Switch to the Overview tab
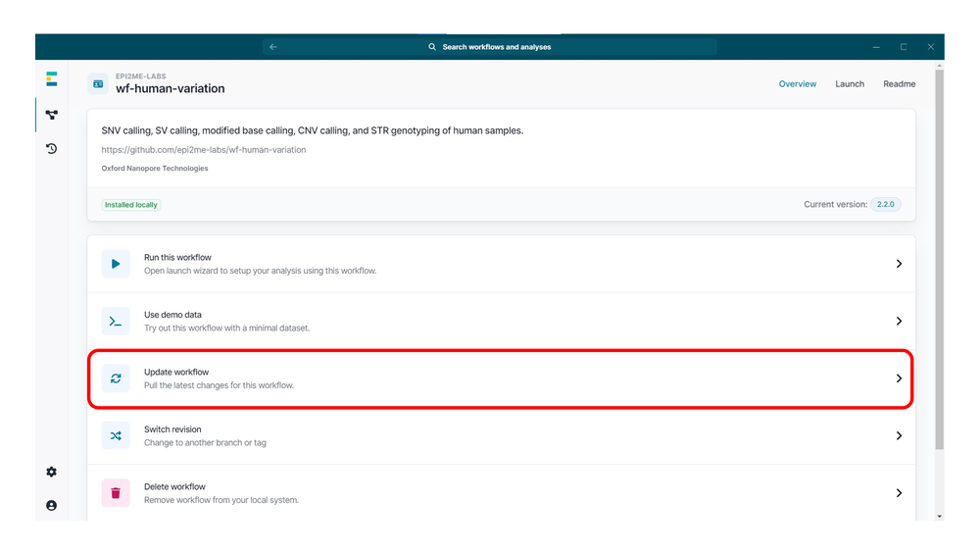The width and height of the screenshot is (980, 555). pyautogui.click(x=798, y=84)
